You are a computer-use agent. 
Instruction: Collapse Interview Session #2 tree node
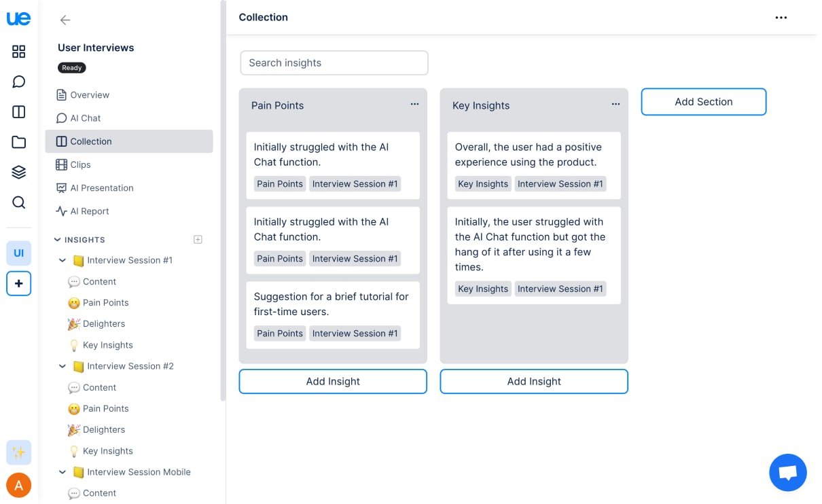pyautogui.click(x=62, y=366)
